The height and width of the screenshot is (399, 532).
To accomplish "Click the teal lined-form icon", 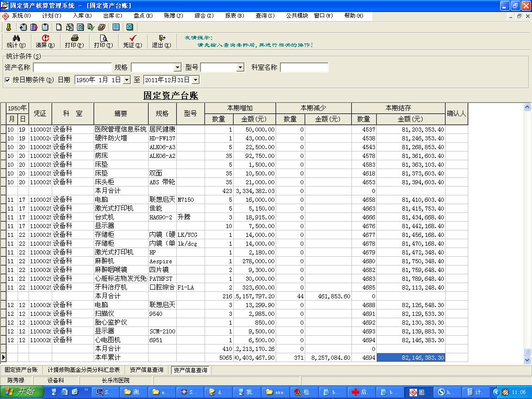I will click(80, 27).
